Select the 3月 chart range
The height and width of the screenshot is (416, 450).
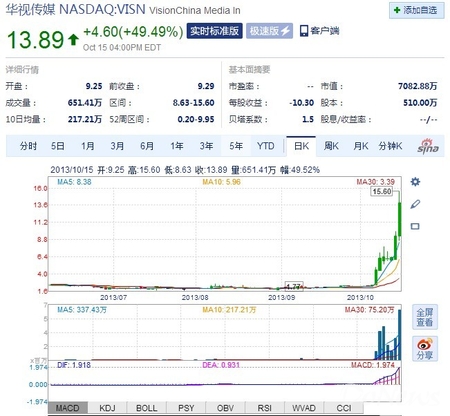pyautogui.click(x=117, y=146)
